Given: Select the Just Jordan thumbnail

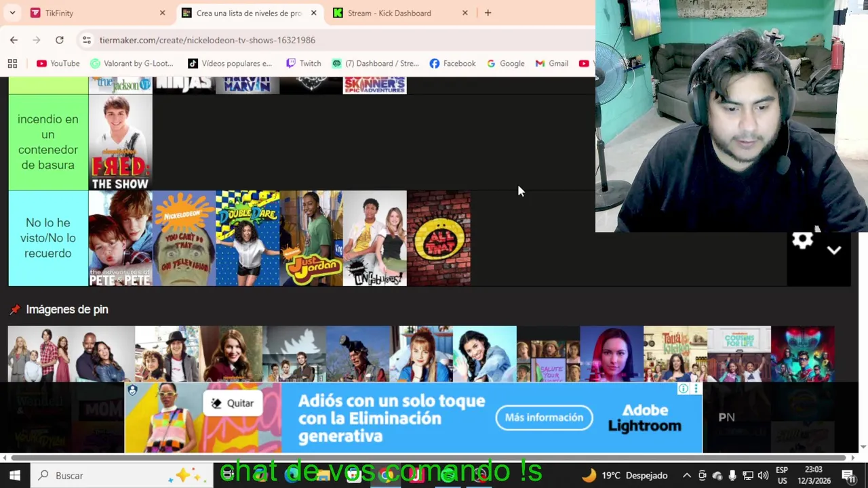Looking at the screenshot, I should pyautogui.click(x=311, y=238).
